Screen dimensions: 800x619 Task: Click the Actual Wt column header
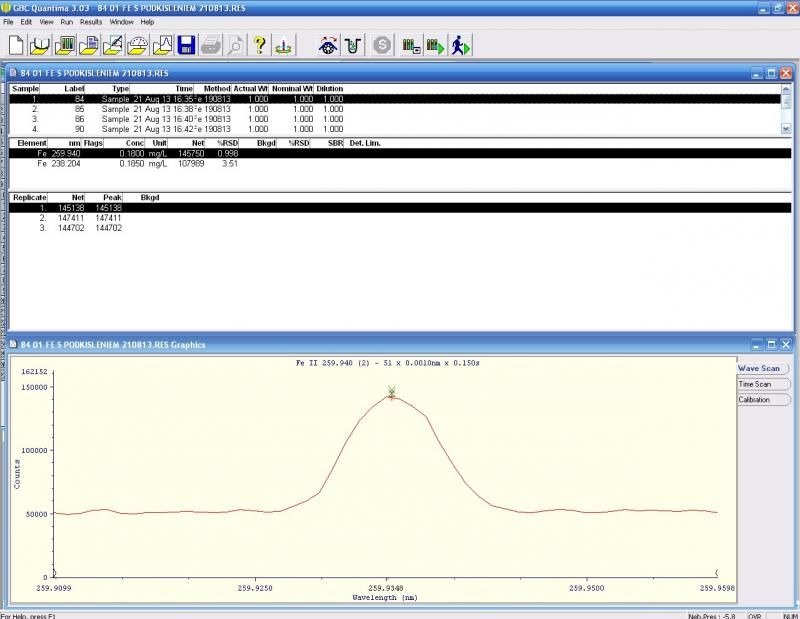[x=251, y=89]
